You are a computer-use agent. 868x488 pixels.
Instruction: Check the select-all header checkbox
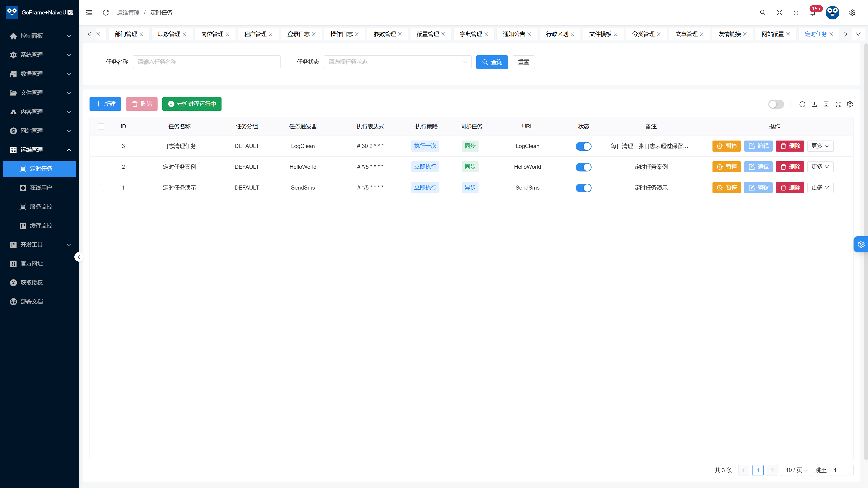[x=101, y=127]
